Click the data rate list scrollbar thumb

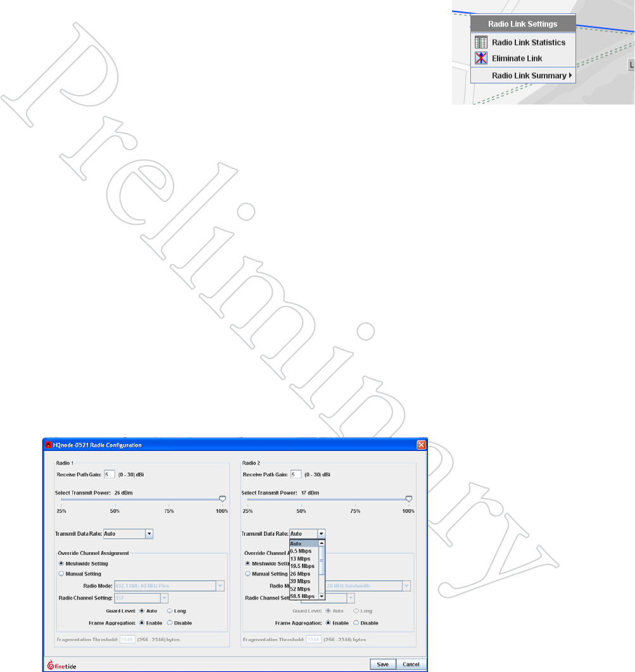[x=322, y=561]
